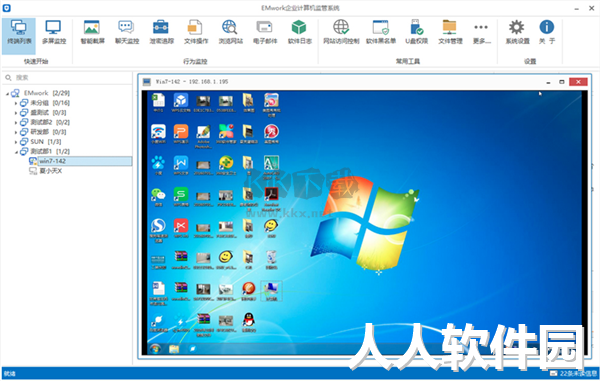This screenshot has height=381, width=600.
Task: Open U盘权限 USB permission settings
Action: pos(416,33)
